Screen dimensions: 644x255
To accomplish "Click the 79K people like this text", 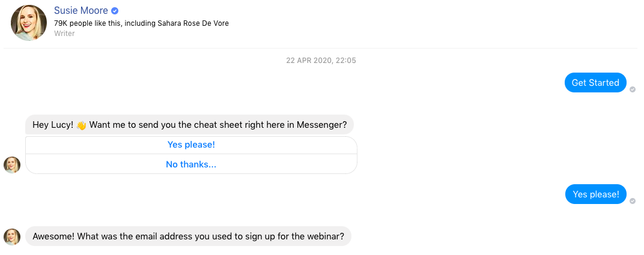I will tap(88, 23).
